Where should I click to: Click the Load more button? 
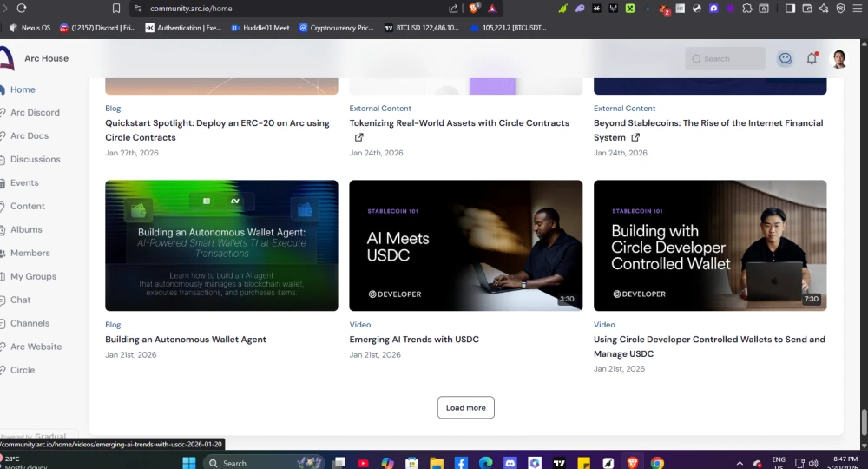click(x=465, y=407)
